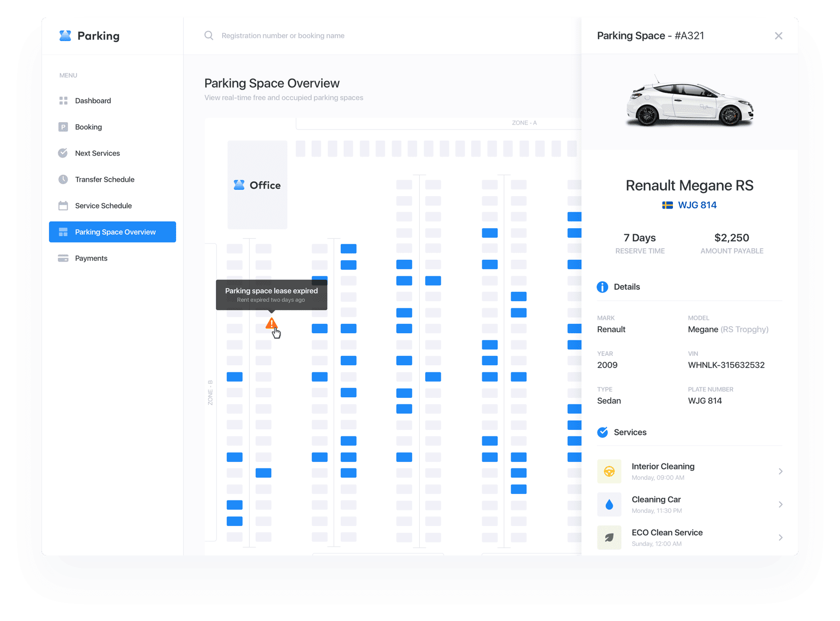Click the type value Sedan
Image resolution: width=840 pixels, height=621 pixels.
(609, 401)
